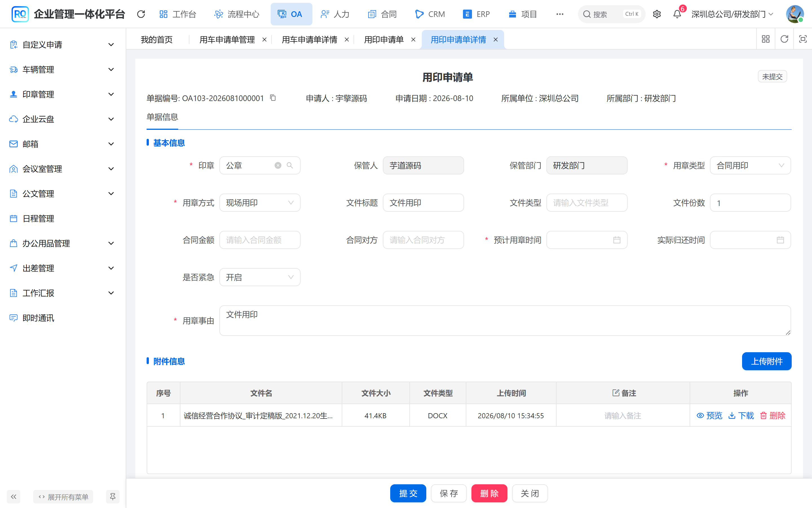Switch to the 我的首页 tab
Screen dimensions: 812x508
[157, 40]
